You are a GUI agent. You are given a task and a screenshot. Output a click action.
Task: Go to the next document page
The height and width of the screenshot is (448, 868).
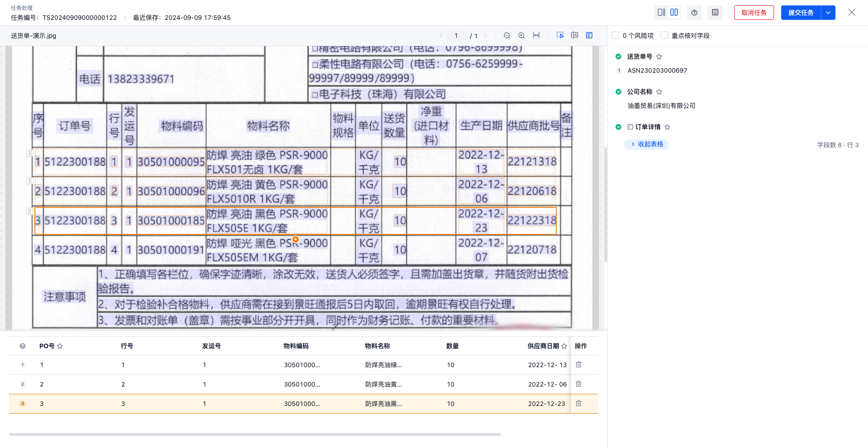(485, 36)
